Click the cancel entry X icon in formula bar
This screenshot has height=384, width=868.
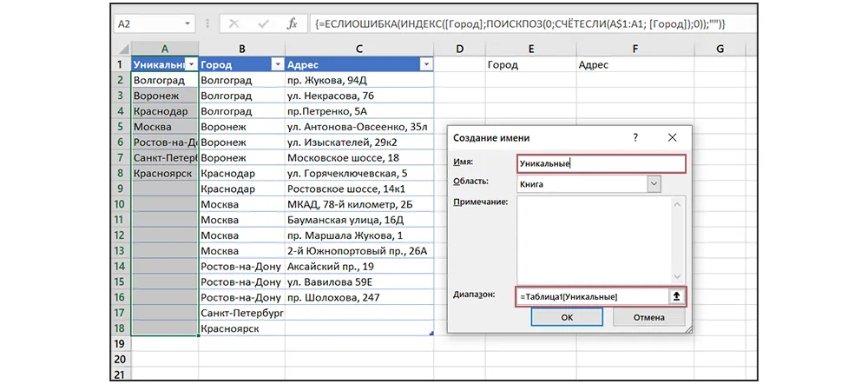pos(234,24)
